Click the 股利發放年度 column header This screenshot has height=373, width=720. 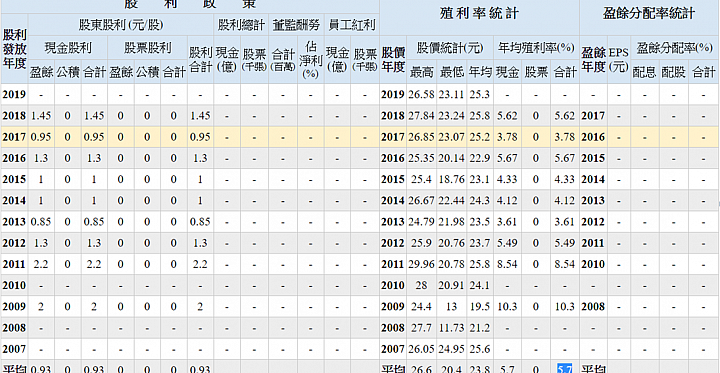click(x=15, y=49)
